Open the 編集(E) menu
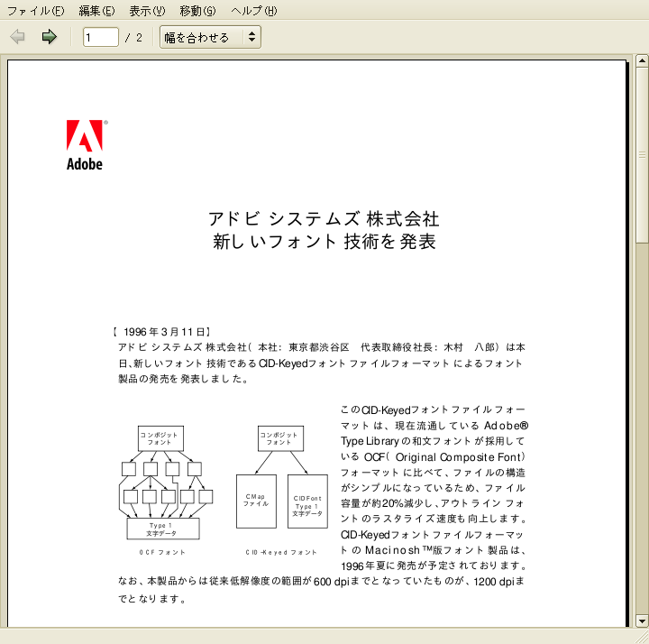The width and height of the screenshot is (649, 644). pyautogui.click(x=96, y=11)
